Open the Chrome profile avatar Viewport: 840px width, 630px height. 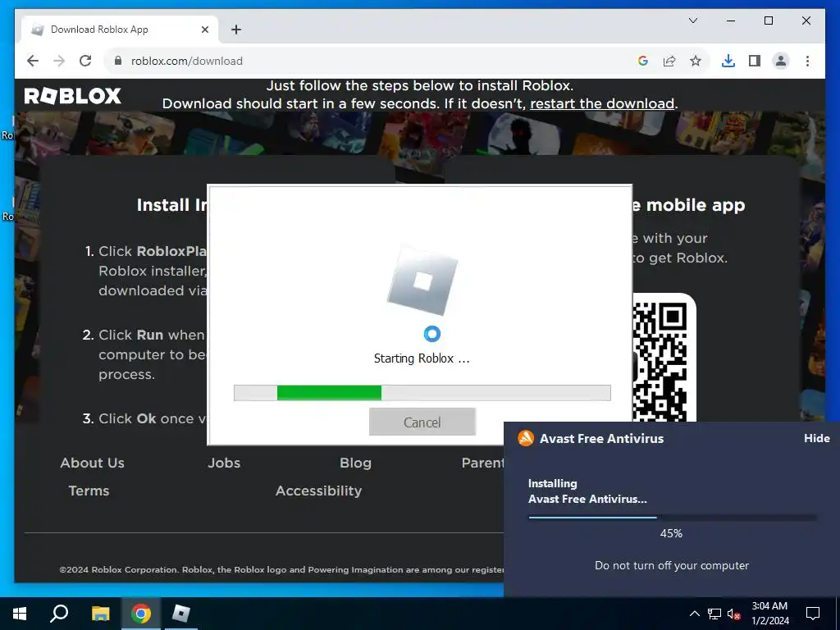click(781, 61)
